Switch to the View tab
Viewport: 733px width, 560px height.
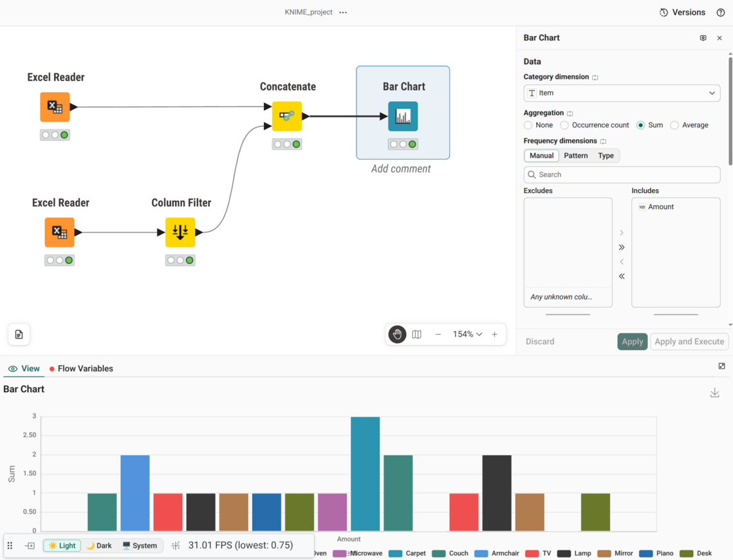coord(24,368)
